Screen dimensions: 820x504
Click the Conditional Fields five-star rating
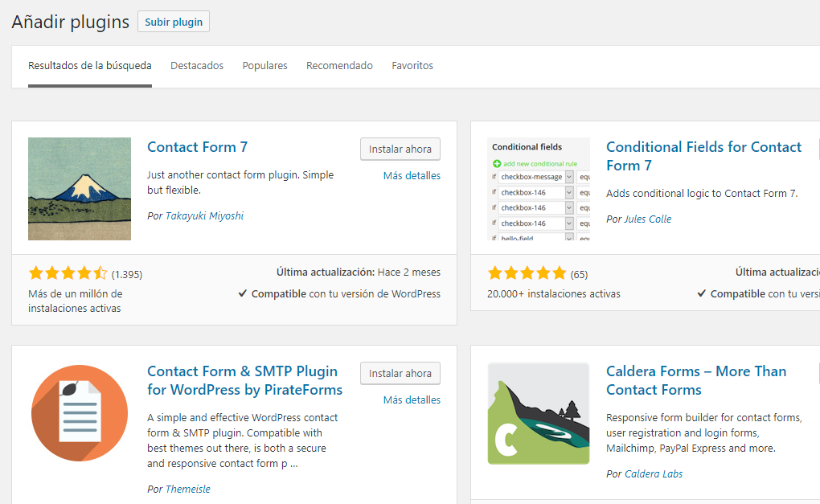527,273
